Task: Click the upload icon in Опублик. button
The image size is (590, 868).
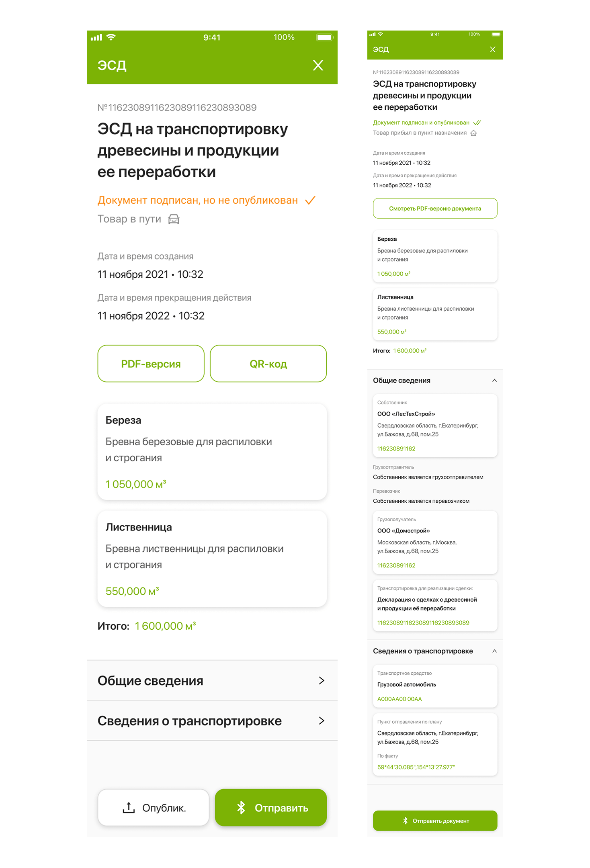Action: (129, 807)
